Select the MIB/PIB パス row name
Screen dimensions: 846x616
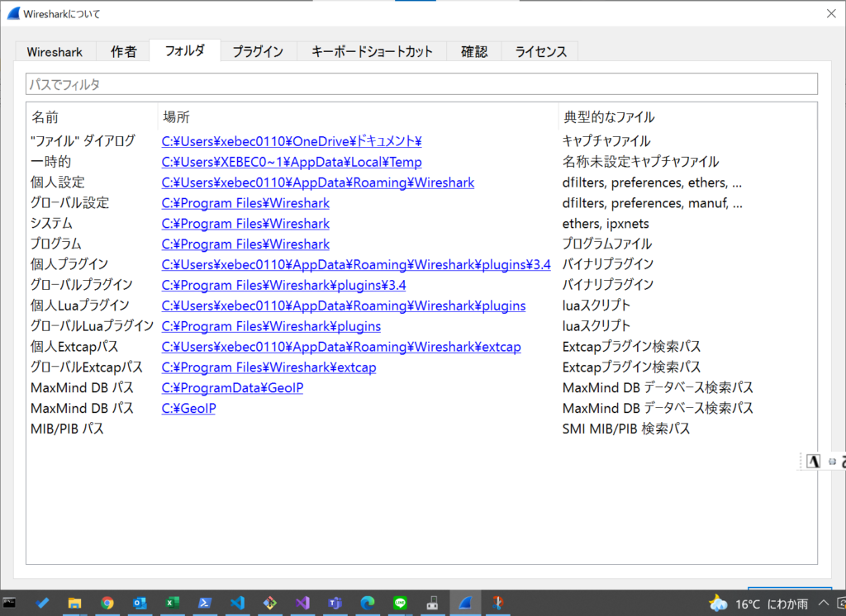67,429
